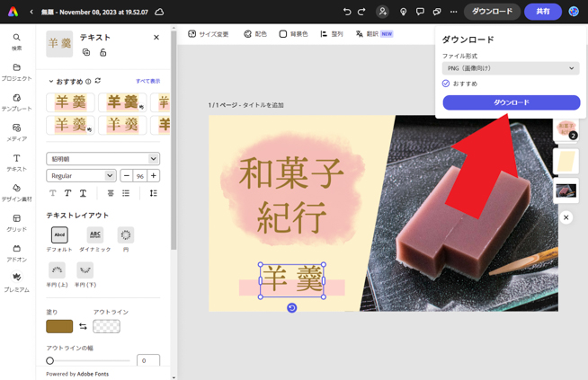Click the 共有 share button
588x380 pixels.
[x=543, y=12]
